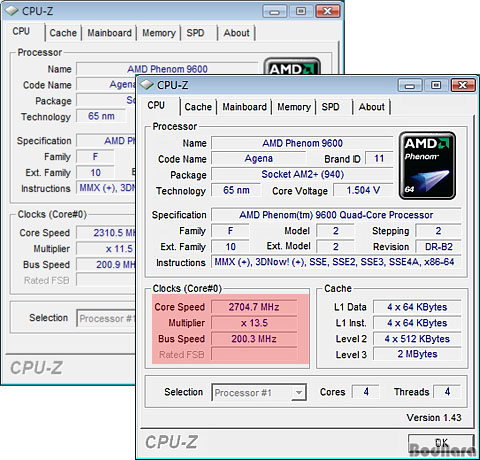Click Multiplier x 11.5 in back window
480x460 pixels.
106,249
